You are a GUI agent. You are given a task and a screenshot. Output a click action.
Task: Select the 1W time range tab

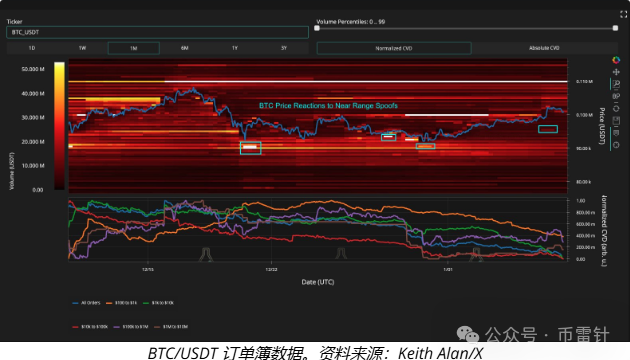(x=82, y=48)
